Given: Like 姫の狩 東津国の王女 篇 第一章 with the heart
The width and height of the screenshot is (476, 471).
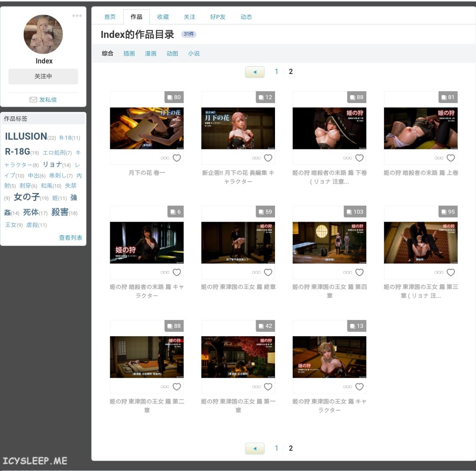Looking at the screenshot, I should (x=268, y=387).
